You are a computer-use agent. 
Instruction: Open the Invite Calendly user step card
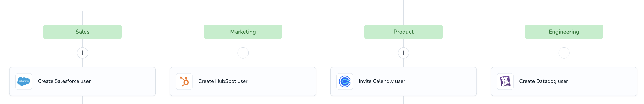click(x=403, y=81)
